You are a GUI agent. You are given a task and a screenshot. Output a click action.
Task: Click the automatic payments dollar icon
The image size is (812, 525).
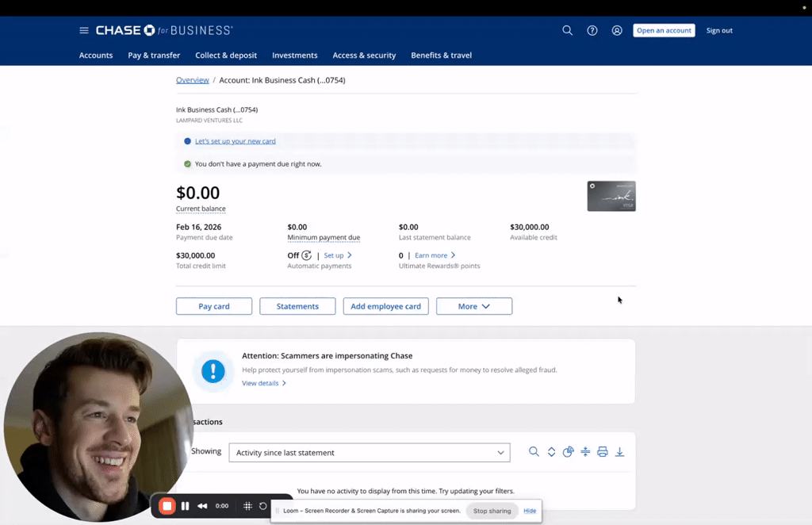coord(307,255)
